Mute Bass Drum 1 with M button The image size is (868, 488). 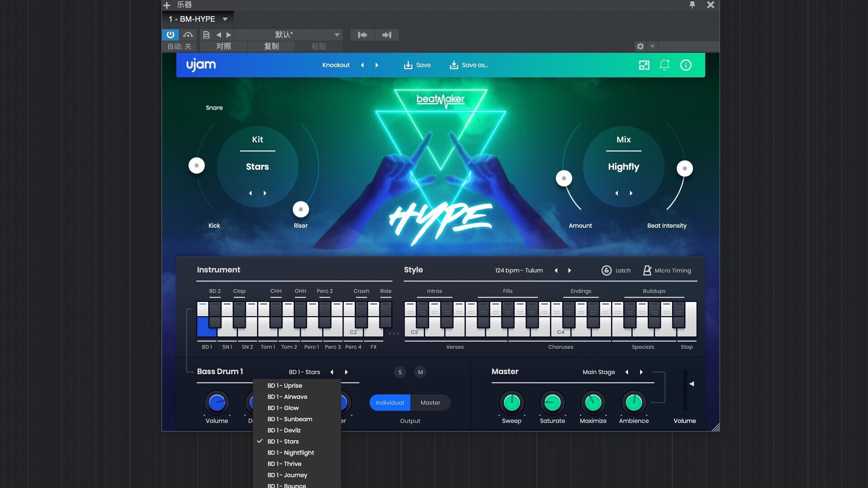tap(420, 372)
